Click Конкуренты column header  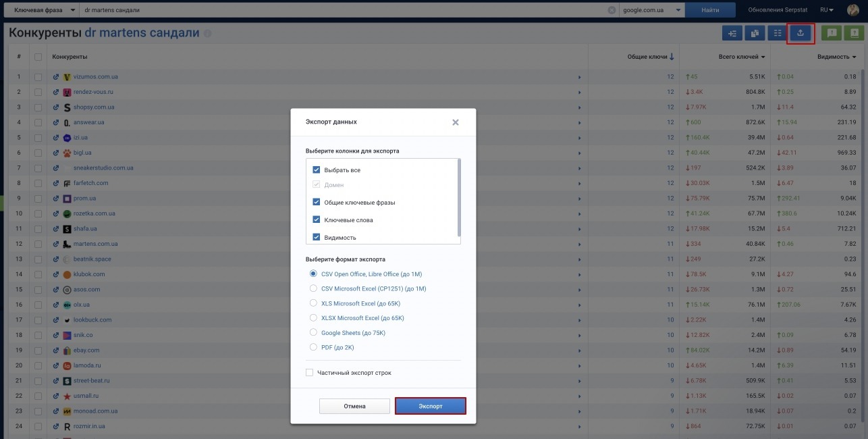pyautogui.click(x=70, y=57)
